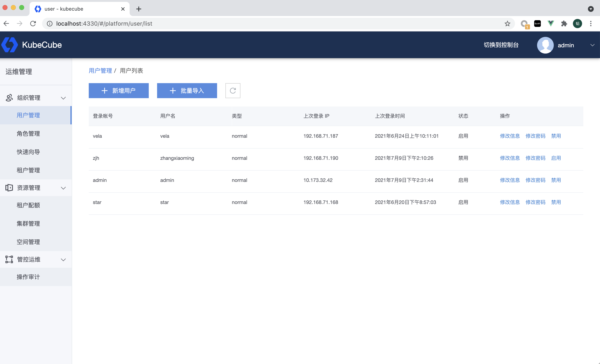Select 用户管理 in the sidebar
Screen dimensions: 600x364
point(36,115)
